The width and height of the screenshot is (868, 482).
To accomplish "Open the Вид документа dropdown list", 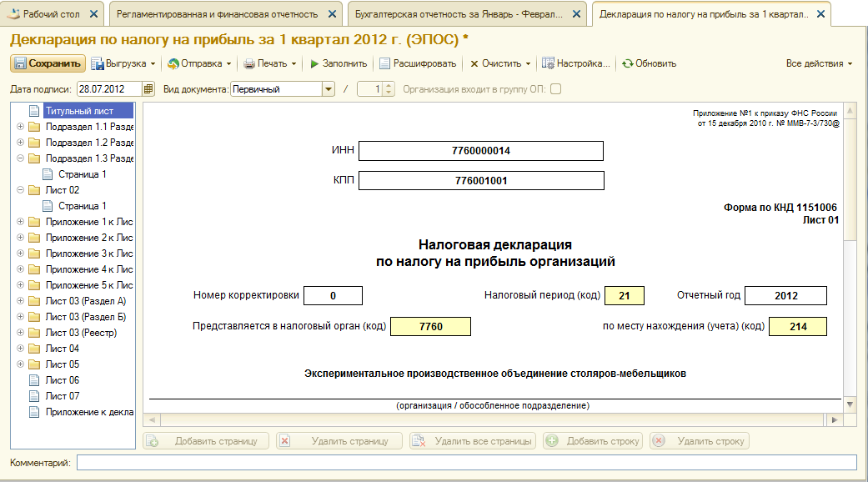I will [329, 89].
